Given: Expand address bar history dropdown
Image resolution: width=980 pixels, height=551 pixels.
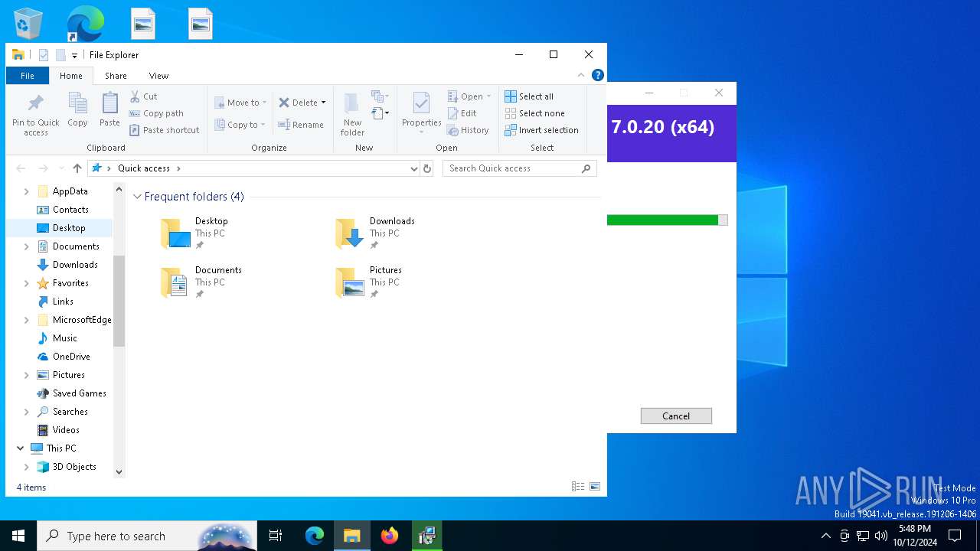Looking at the screenshot, I should click(x=413, y=168).
